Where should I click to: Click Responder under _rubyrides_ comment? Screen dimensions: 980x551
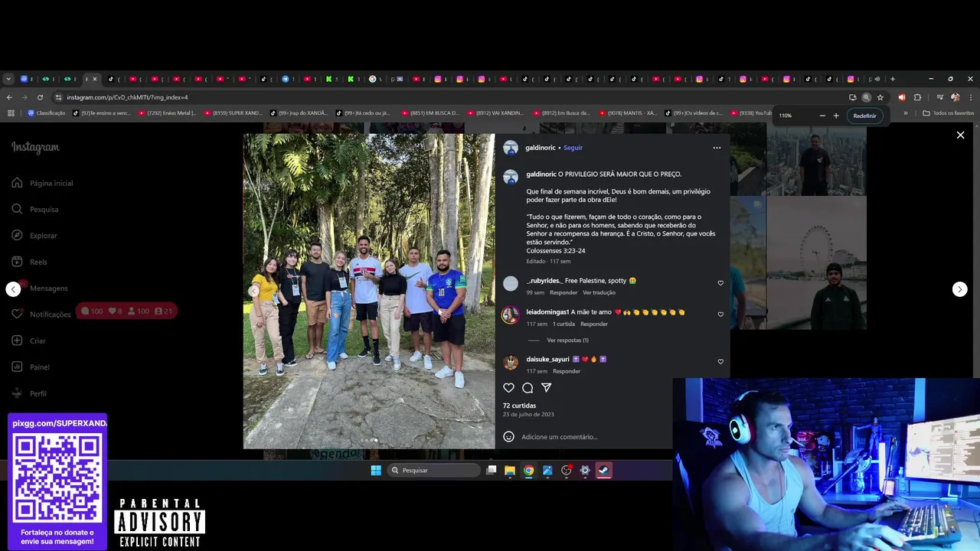click(563, 292)
